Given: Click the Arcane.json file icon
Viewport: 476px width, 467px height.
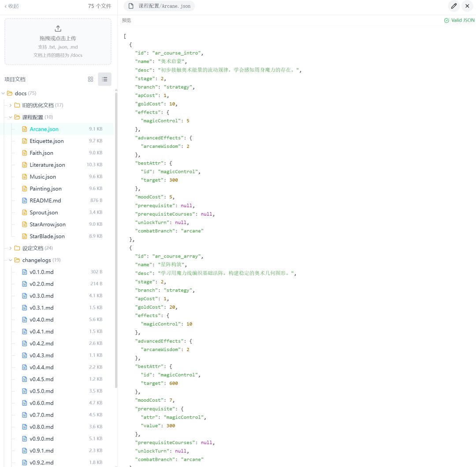Looking at the screenshot, I should [x=25, y=129].
